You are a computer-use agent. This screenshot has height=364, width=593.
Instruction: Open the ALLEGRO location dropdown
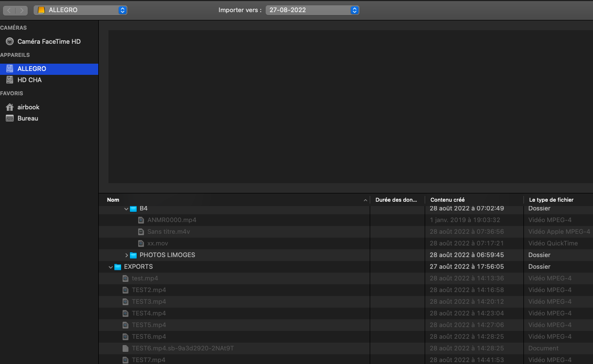point(80,10)
